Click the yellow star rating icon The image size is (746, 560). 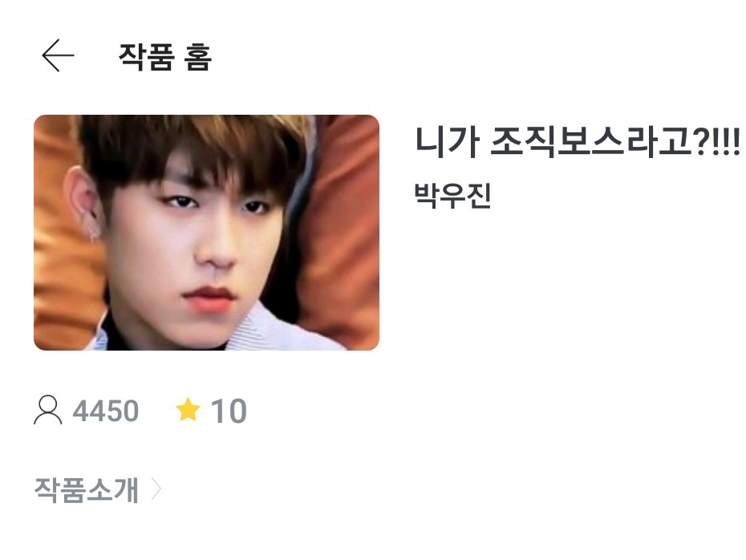click(188, 410)
